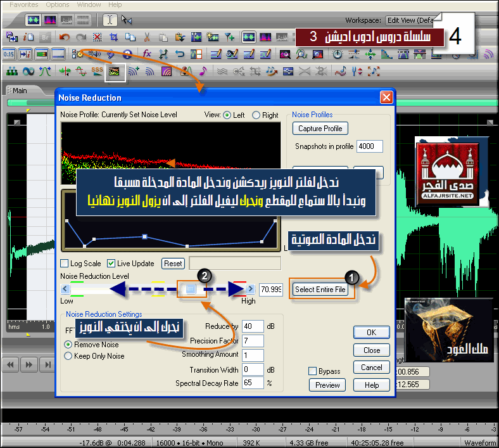Open the Help menu in menu bar
499x448 pixels.
point(115,4)
